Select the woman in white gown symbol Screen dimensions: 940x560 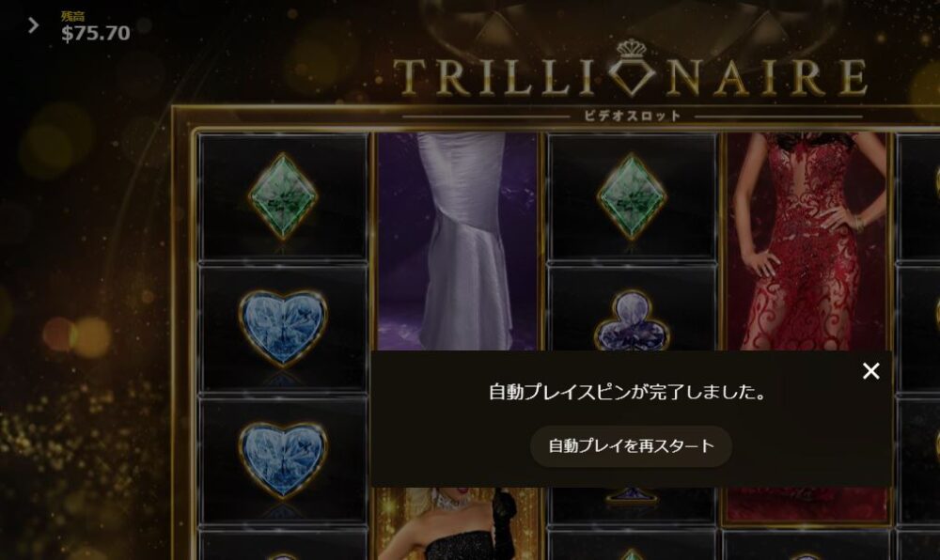tap(458, 241)
